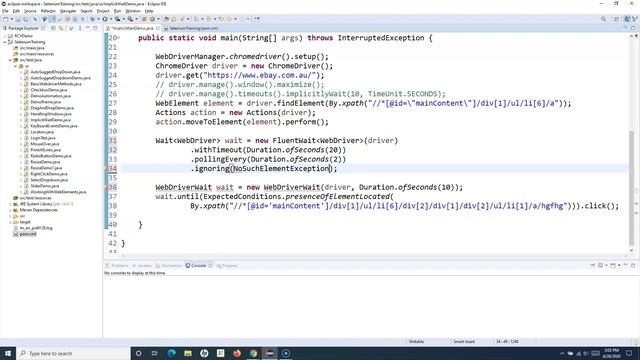Click the New Java Class icon
The image size is (640, 360).
[153, 19]
